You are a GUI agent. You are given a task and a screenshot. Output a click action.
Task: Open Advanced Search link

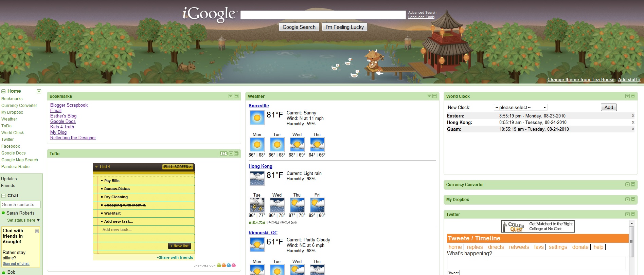(422, 13)
